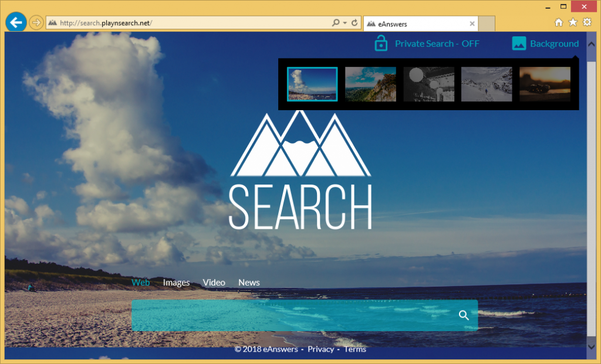Click the Private Search padlock icon
Image resolution: width=601 pixels, height=364 pixels.
[x=380, y=43]
